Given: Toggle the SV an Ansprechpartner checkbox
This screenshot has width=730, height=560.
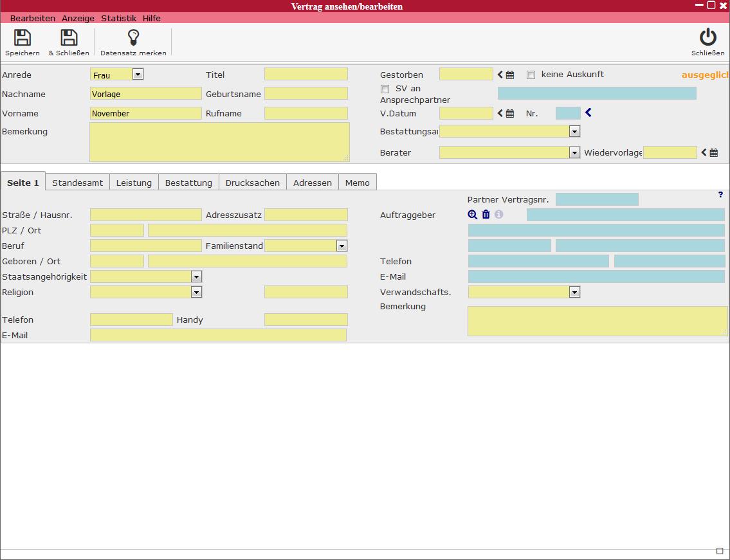Looking at the screenshot, I should tap(385, 89).
